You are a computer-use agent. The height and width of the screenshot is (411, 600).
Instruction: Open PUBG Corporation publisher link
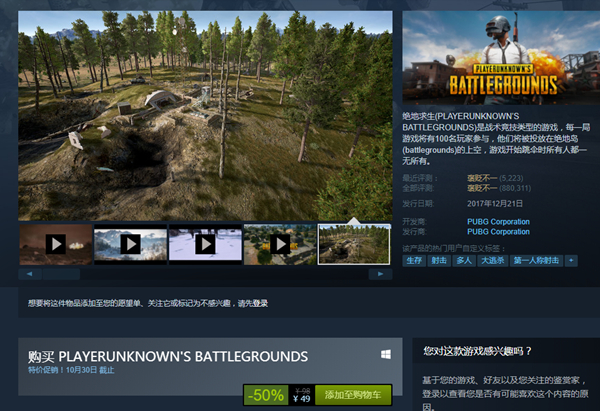click(497, 231)
